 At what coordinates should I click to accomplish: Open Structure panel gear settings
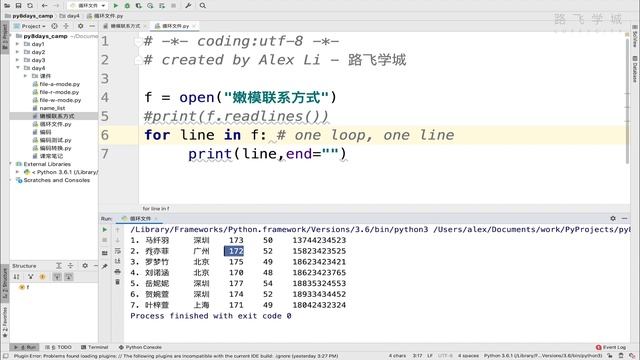coord(85,266)
